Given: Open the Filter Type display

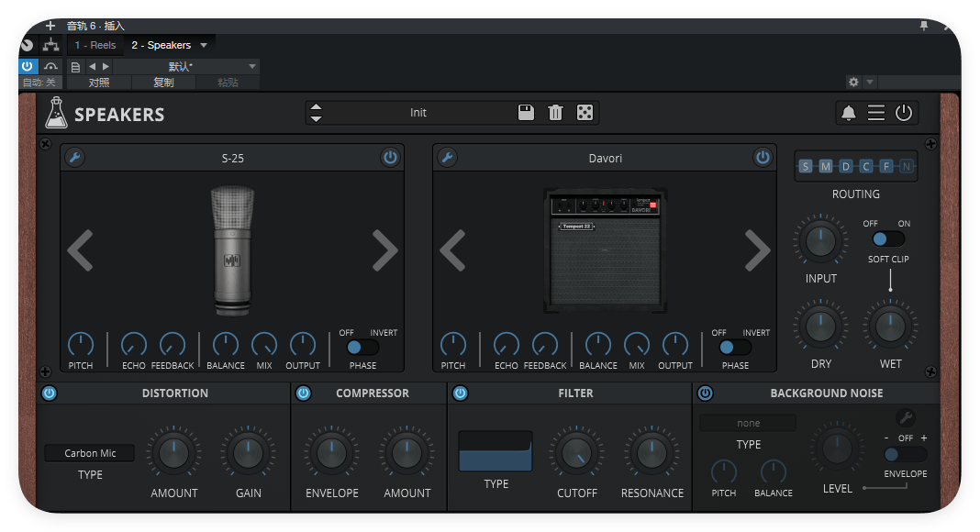Looking at the screenshot, I should point(495,451).
